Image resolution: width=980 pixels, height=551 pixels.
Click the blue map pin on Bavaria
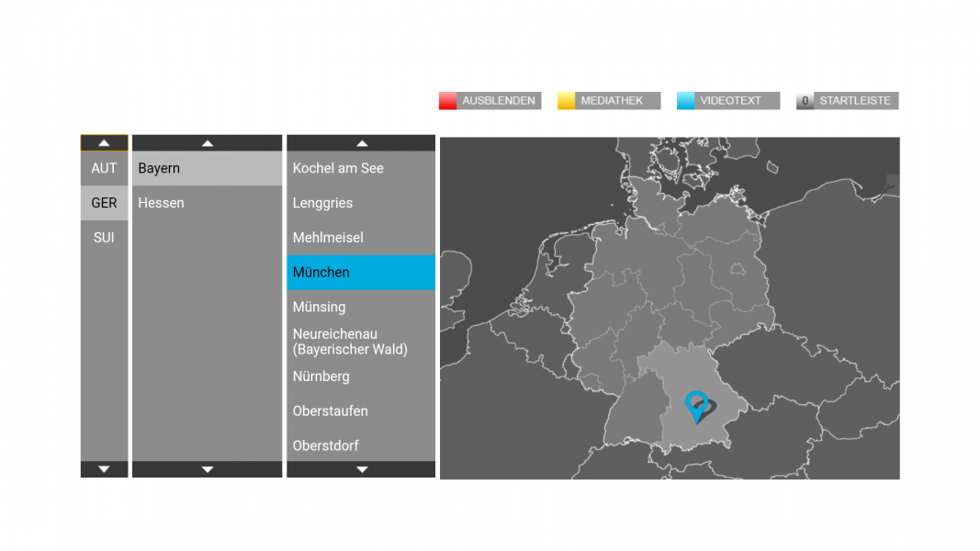pyautogui.click(x=697, y=404)
